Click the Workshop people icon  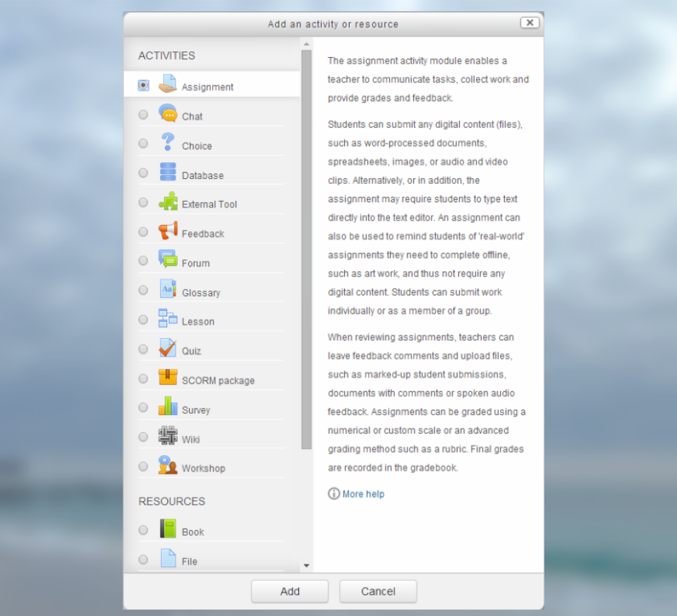click(168, 465)
